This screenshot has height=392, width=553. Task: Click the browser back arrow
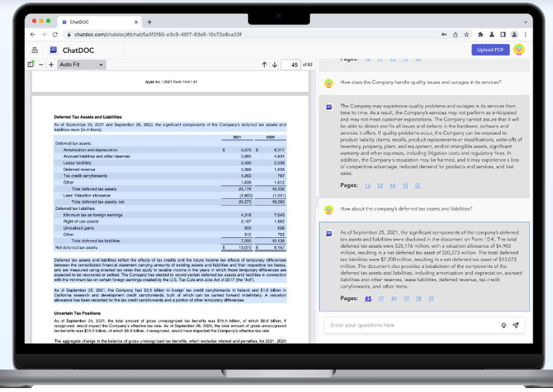point(33,34)
